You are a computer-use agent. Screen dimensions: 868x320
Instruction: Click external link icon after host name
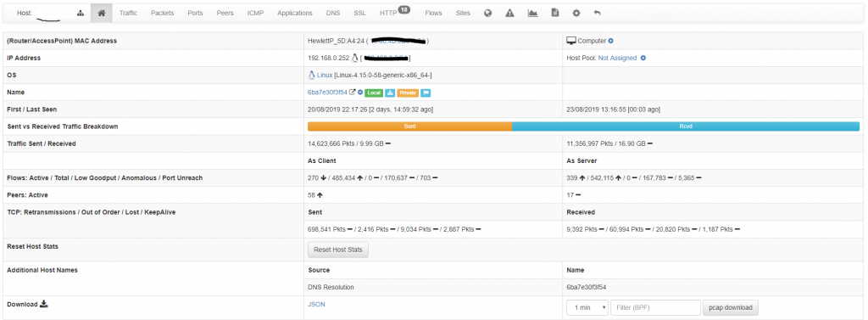click(353, 92)
